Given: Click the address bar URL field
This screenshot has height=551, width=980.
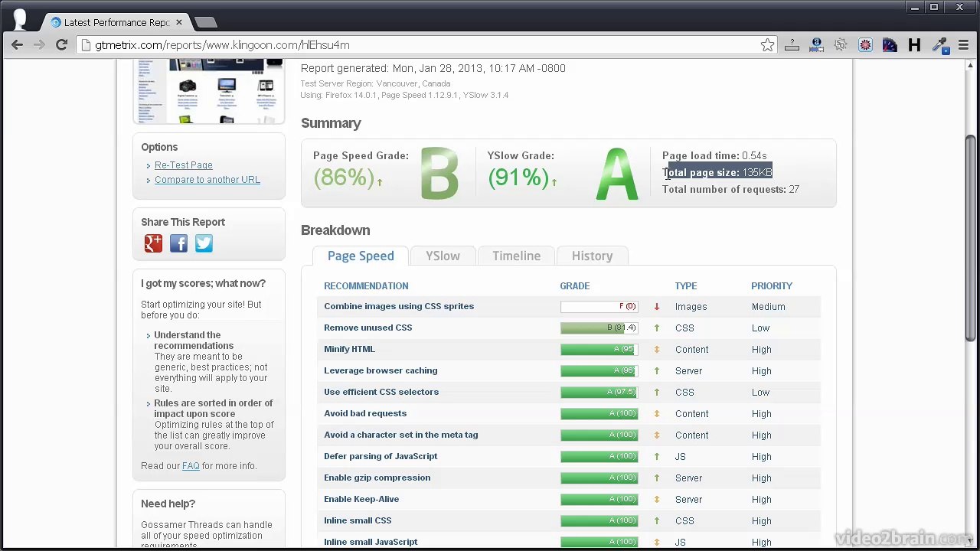Looking at the screenshot, I should pyautogui.click(x=425, y=45).
